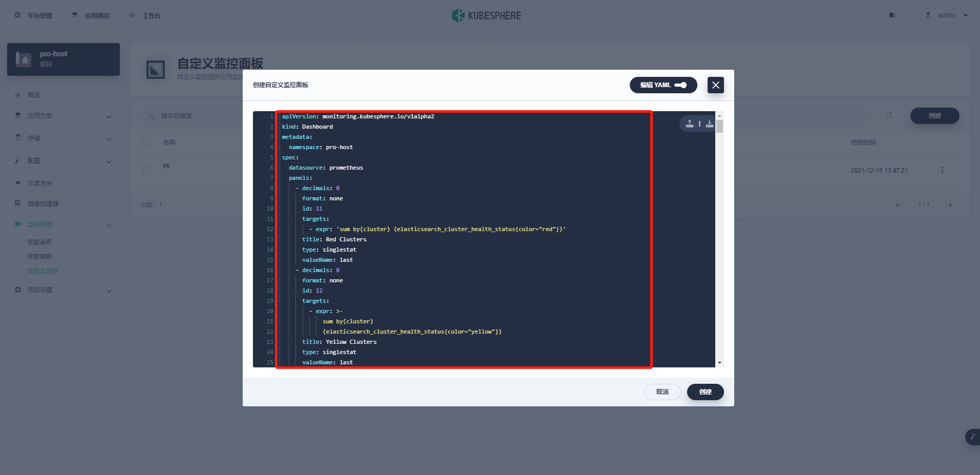The height and width of the screenshot is (475, 980).
Task: Open the 镜像构建器 image builder section
Action: [x=43, y=203]
